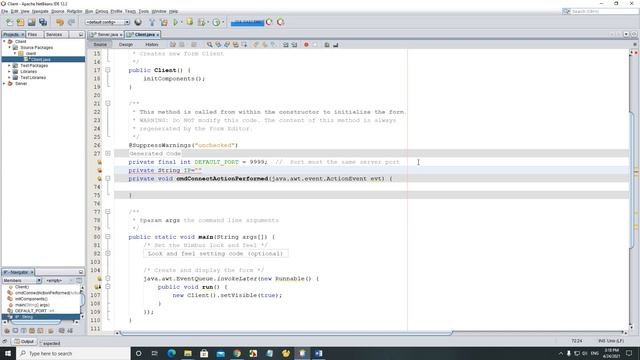Select initComponents() in the Navigator

coord(31,299)
